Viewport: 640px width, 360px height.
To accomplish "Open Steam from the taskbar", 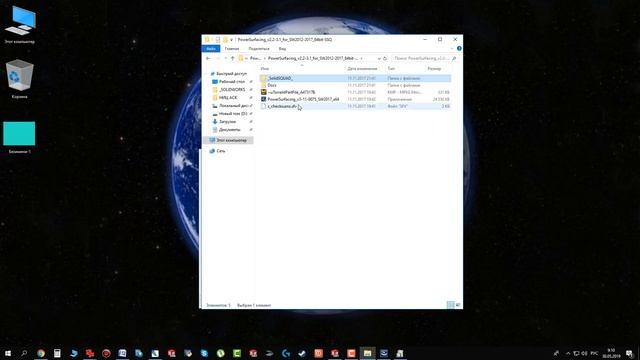I will click(x=302, y=353).
